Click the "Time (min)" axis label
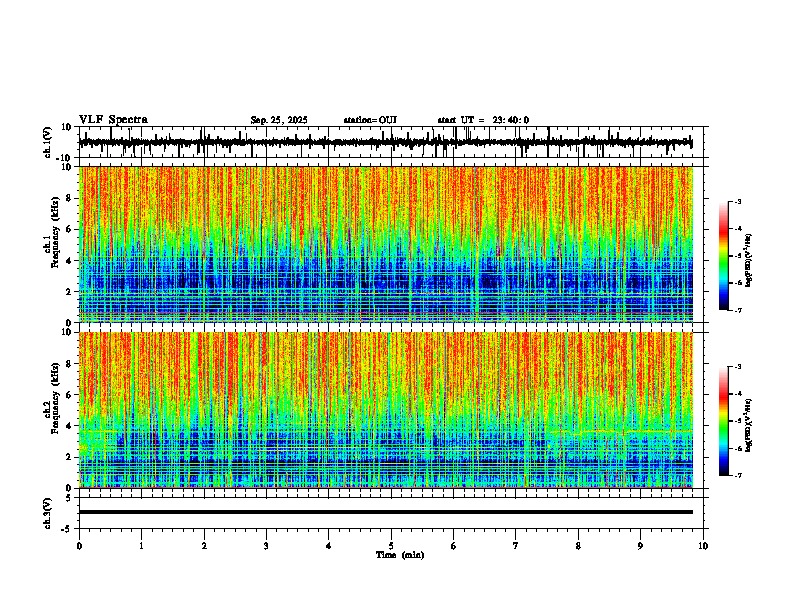Image resolution: width=792 pixels, height=612 pixels. pyautogui.click(x=400, y=555)
